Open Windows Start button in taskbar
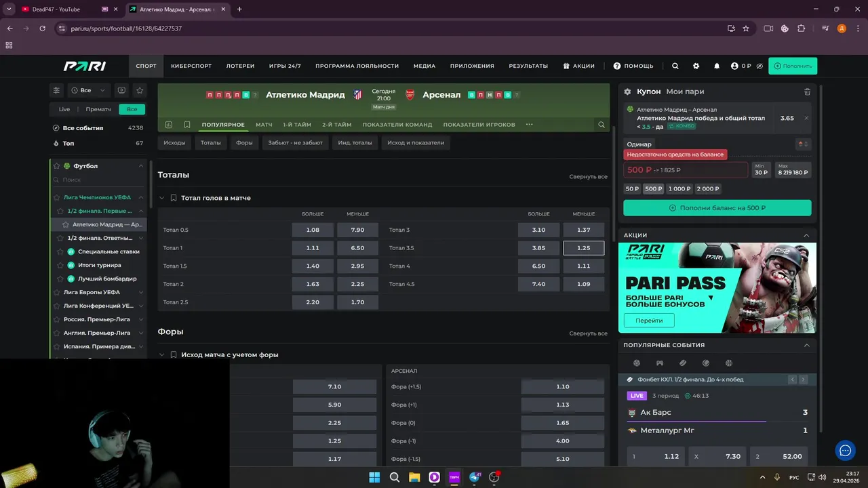 tap(374, 477)
